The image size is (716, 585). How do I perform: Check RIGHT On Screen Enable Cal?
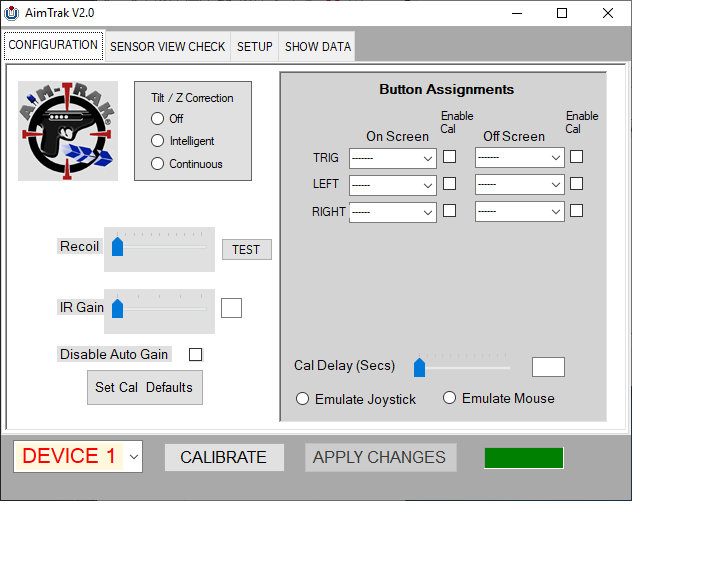point(450,211)
